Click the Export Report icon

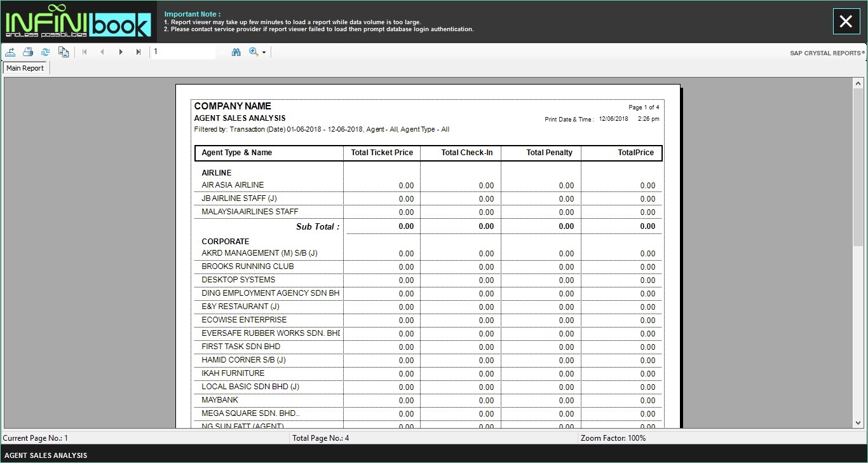coord(11,52)
